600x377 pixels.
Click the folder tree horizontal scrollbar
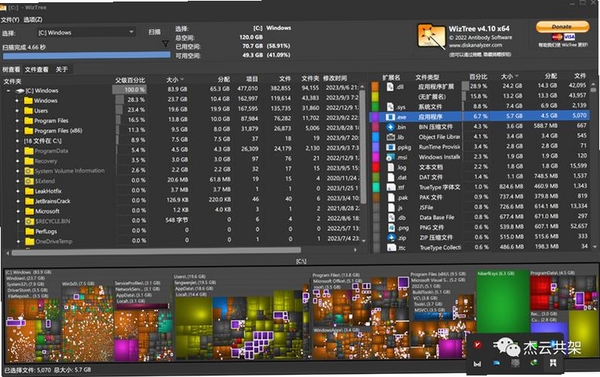click(156, 251)
